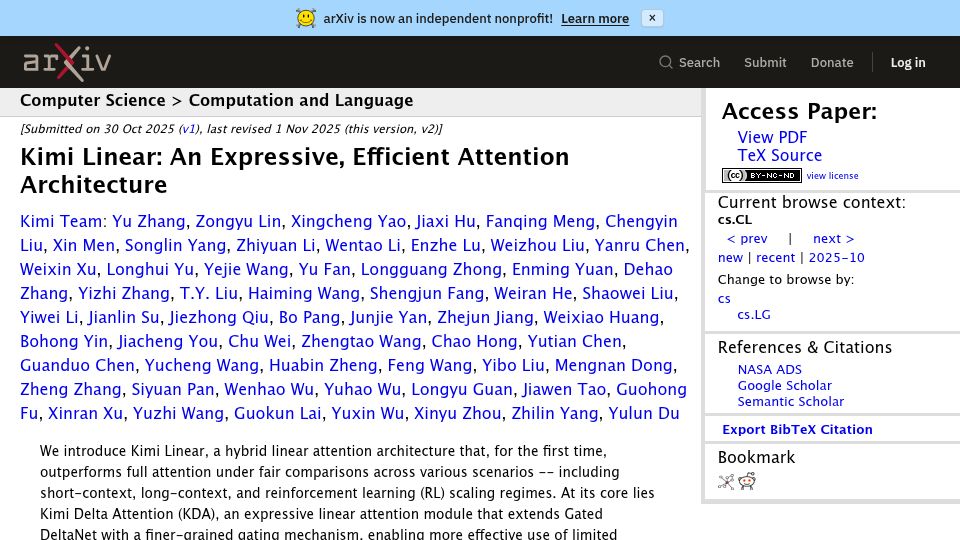Go to the previous paper

[747, 239]
